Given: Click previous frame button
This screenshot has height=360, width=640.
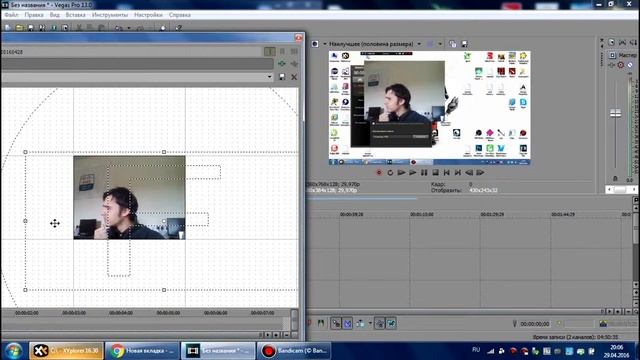Looking at the screenshot, I should coord(469,173).
